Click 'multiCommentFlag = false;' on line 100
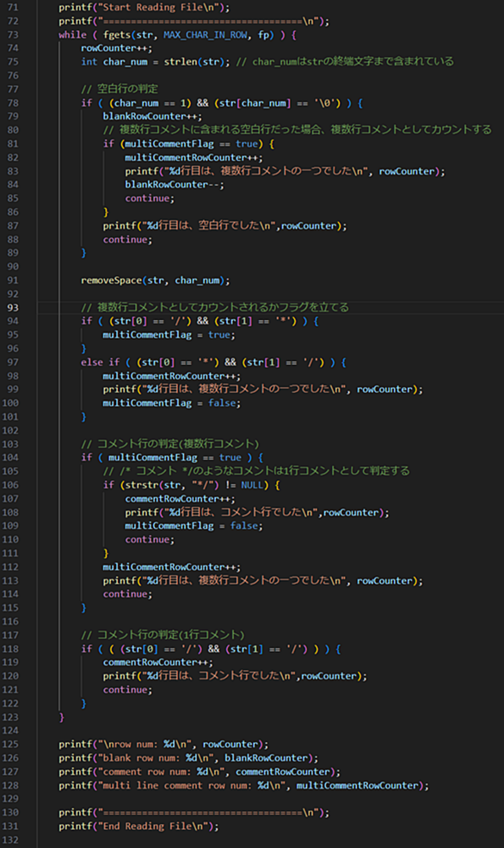This screenshot has width=504, height=848. tap(172, 402)
